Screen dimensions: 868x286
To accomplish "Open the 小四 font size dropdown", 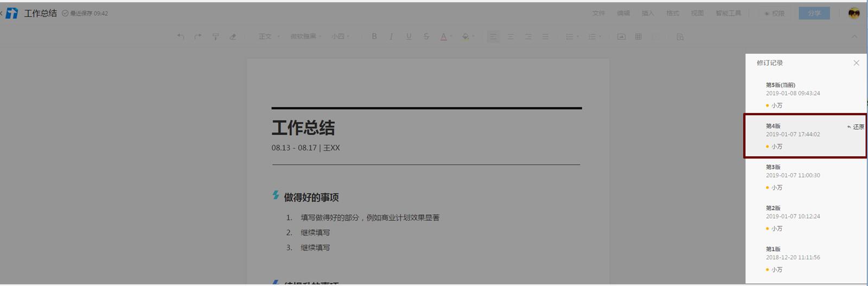I will coord(340,36).
